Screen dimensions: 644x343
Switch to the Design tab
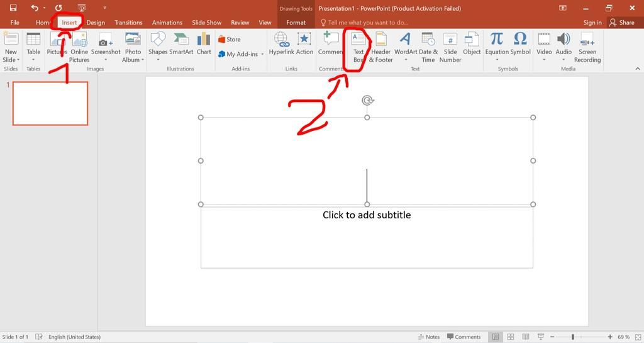click(96, 23)
